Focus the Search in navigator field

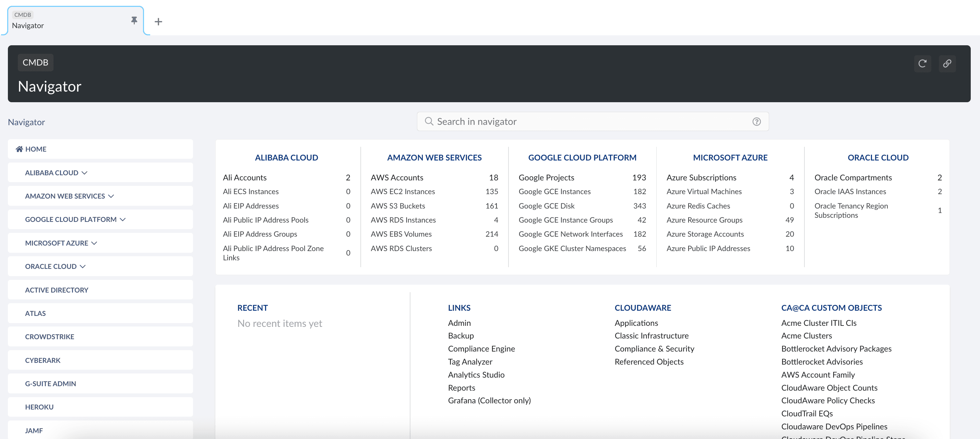click(x=593, y=122)
